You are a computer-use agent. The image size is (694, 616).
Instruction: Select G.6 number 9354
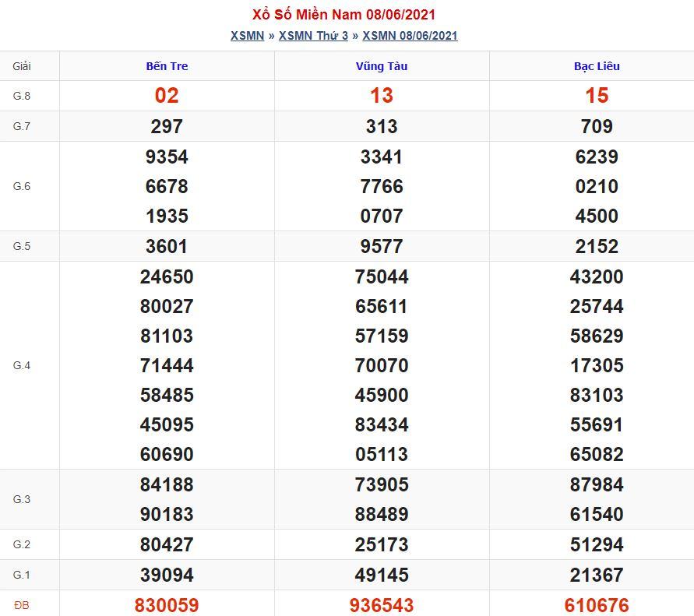click(167, 157)
